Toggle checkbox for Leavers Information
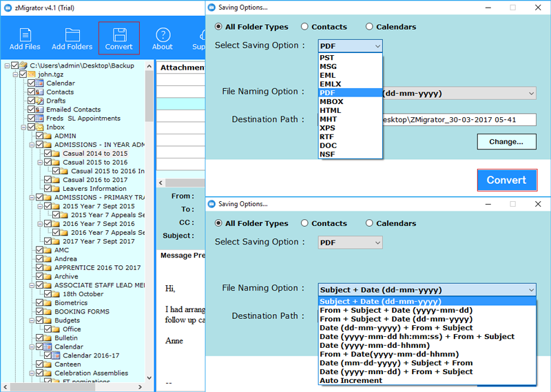Image resolution: width=551 pixels, height=392 pixels. [48, 189]
